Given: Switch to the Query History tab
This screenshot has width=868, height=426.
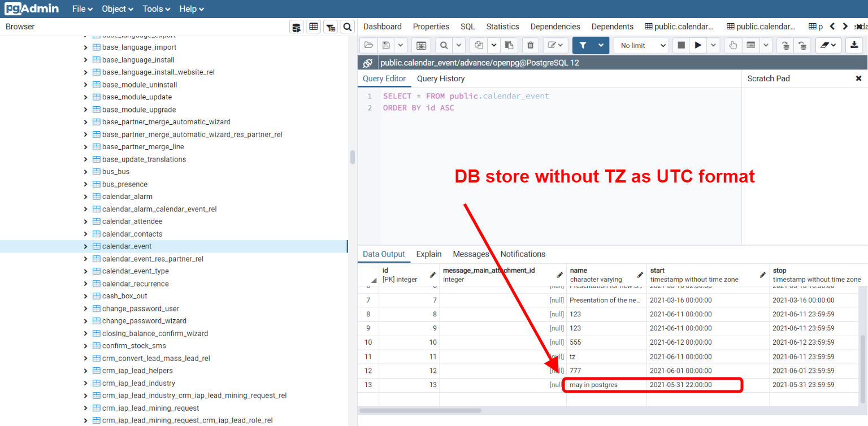Looking at the screenshot, I should point(441,79).
